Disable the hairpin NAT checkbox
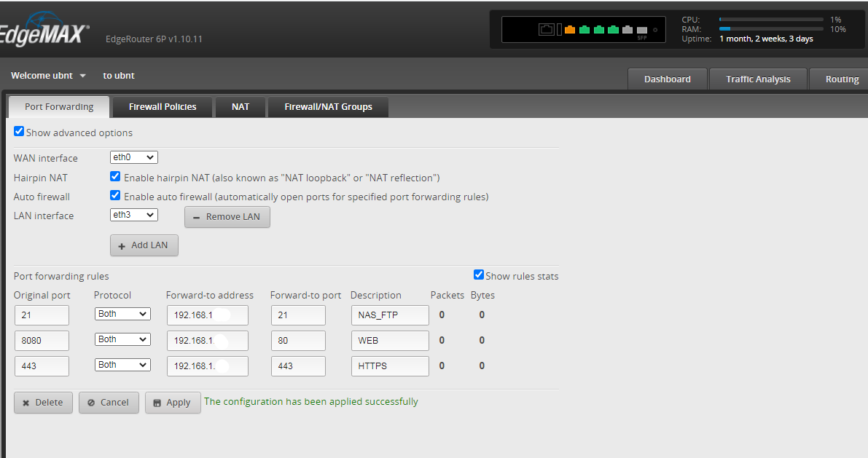 (115, 176)
